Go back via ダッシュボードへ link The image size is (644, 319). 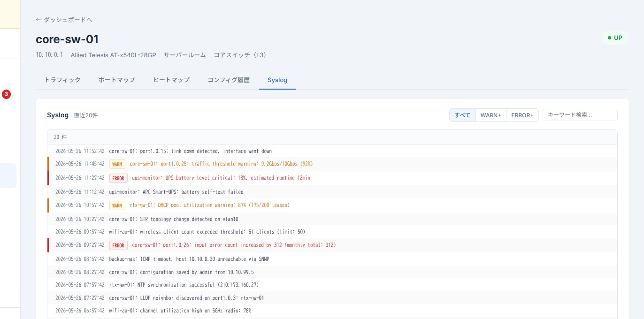64,20
